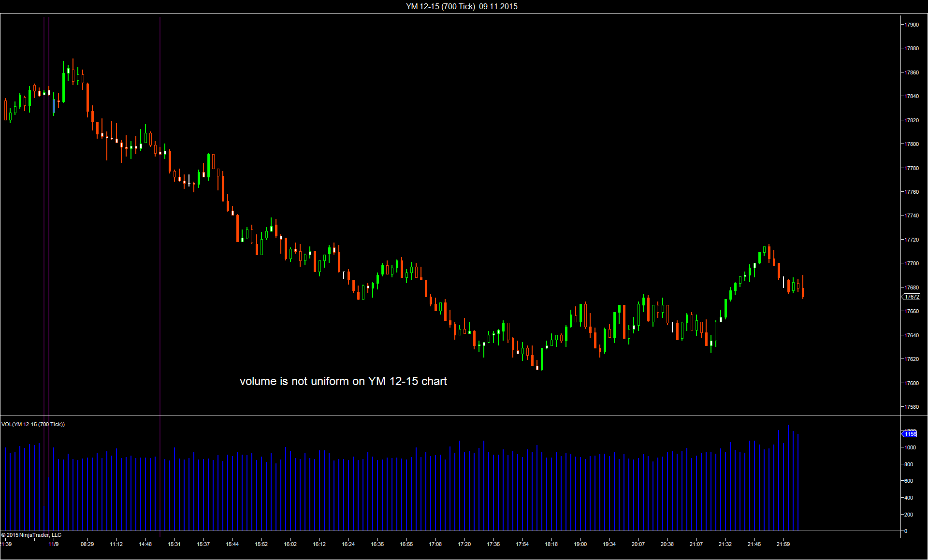Click the 17:54 label on time axis
The width and height of the screenshot is (928, 560).
522,544
